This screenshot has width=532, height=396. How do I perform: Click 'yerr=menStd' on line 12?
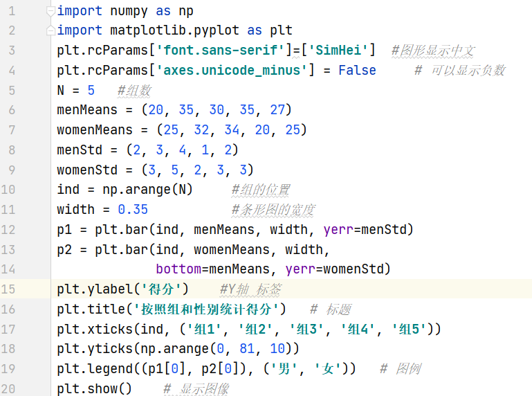[x=365, y=230]
